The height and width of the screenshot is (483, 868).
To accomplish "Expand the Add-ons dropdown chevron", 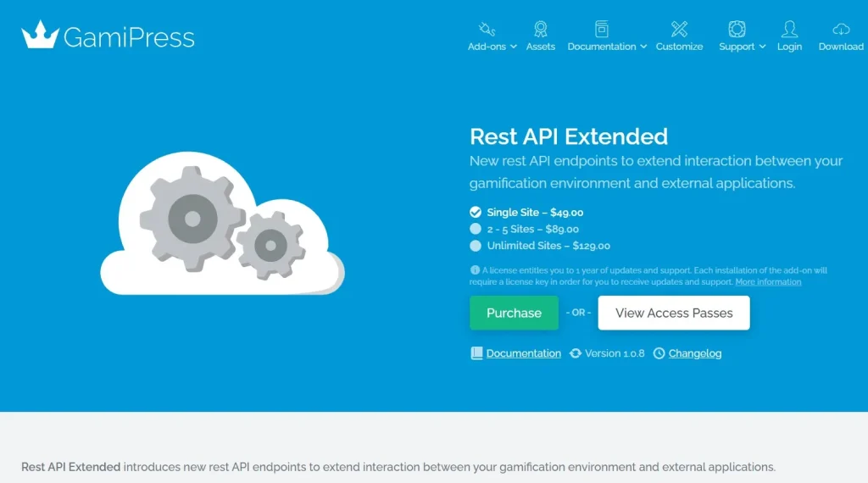I will (513, 47).
